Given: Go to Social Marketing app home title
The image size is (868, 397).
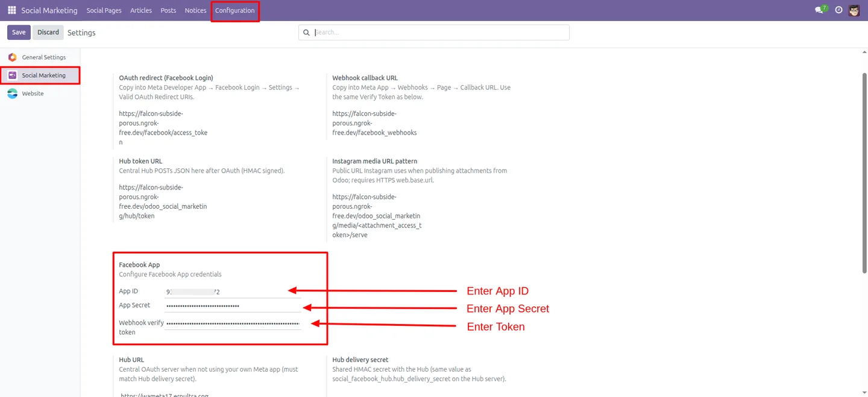Looking at the screenshot, I should click(x=49, y=10).
